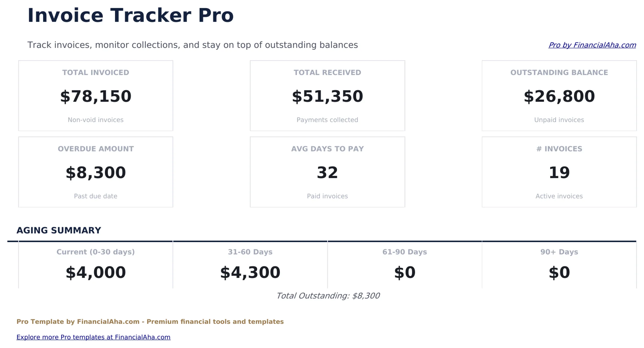Click the $8,300 overdue amount figure
This screenshot has height=348, width=644.
[96, 172]
